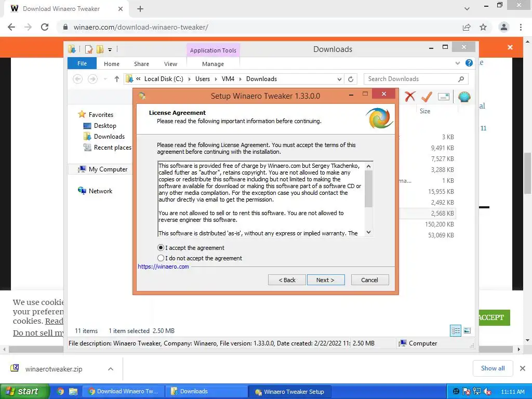Click orange checkmark icon in Explorer

(427, 97)
